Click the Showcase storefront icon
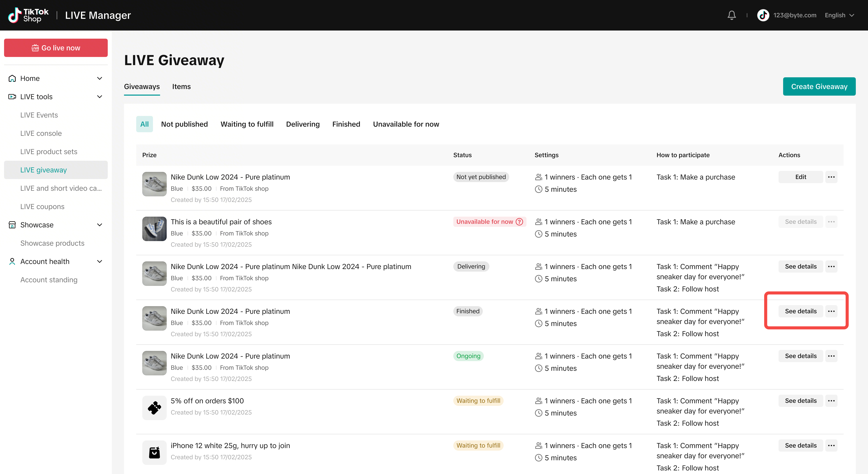The height and width of the screenshot is (474, 868). pos(12,225)
